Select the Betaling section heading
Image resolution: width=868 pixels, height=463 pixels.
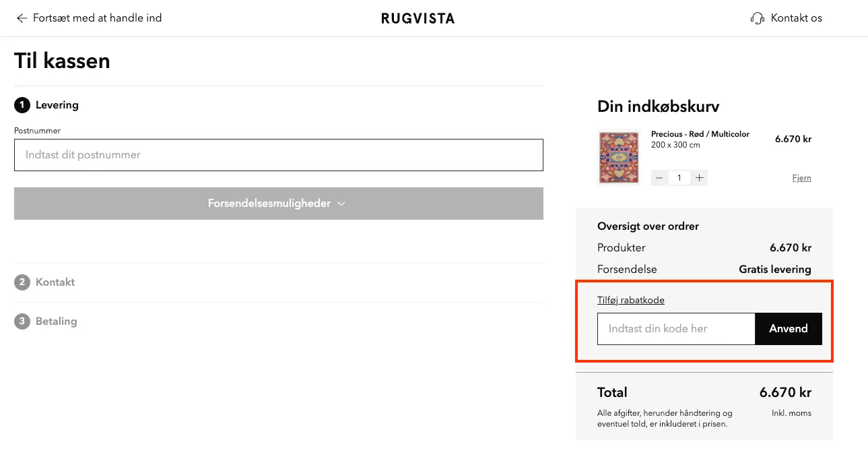click(56, 321)
